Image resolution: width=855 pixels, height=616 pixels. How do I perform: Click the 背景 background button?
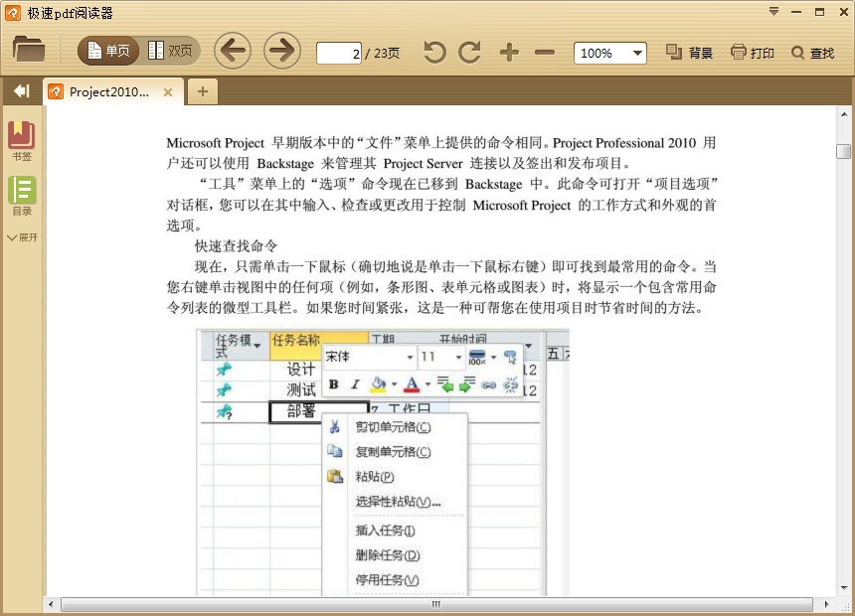pos(689,53)
